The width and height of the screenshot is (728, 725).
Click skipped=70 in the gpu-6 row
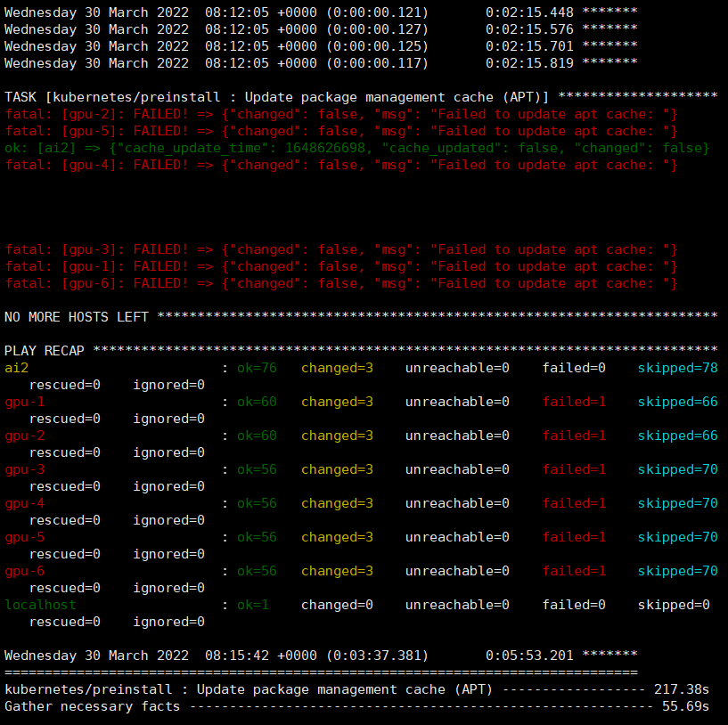(678, 572)
